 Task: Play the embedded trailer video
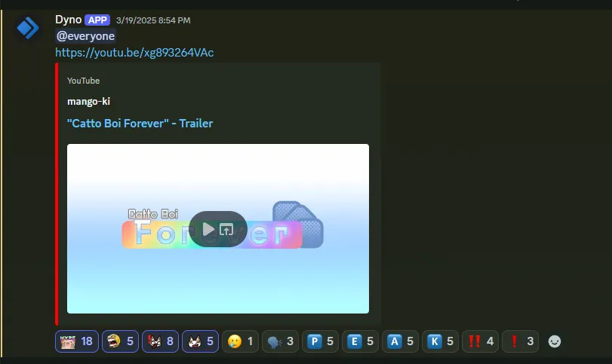click(208, 229)
